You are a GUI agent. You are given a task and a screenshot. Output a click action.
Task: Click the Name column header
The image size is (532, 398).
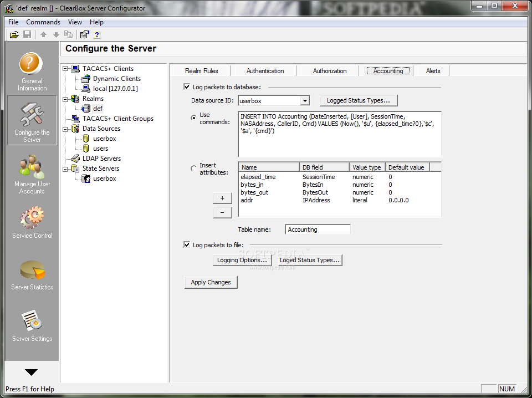[x=269, y=167]
